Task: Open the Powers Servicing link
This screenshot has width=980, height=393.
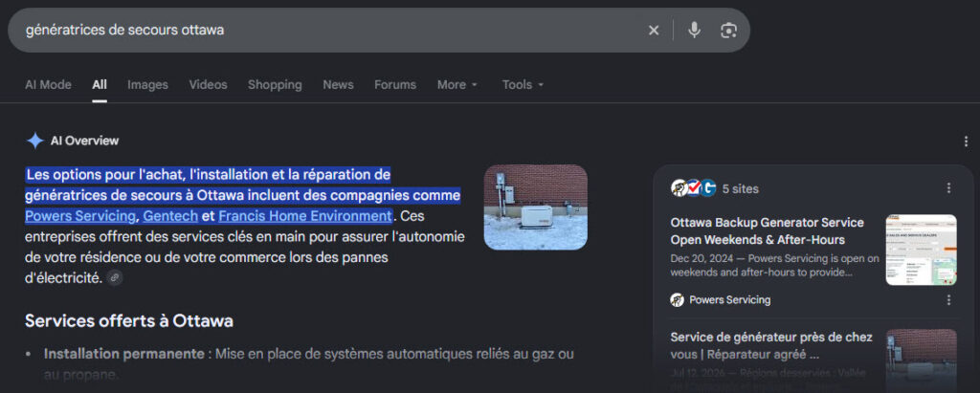Action: [x=80, y=216]
